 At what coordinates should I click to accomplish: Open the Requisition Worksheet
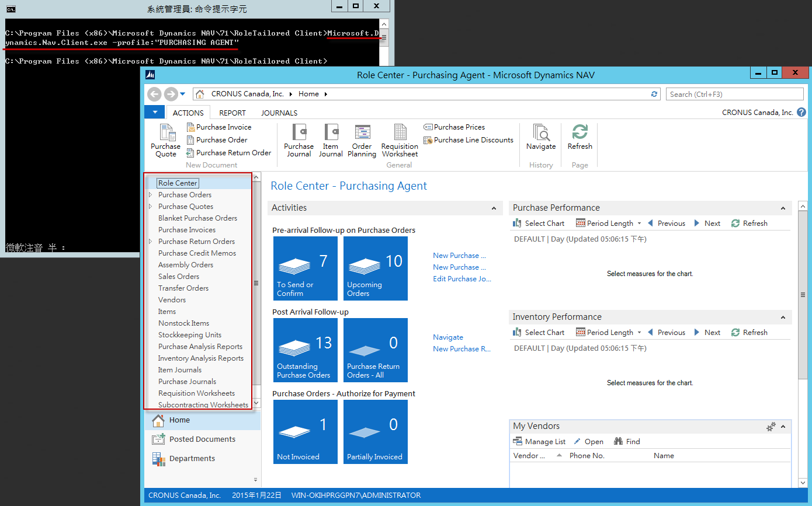400,141
